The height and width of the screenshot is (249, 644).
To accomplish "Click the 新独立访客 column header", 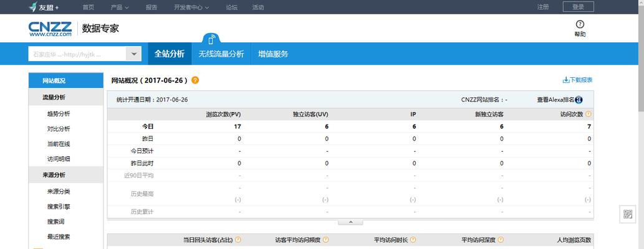I will pyautogui.click(x=489, y=115).
